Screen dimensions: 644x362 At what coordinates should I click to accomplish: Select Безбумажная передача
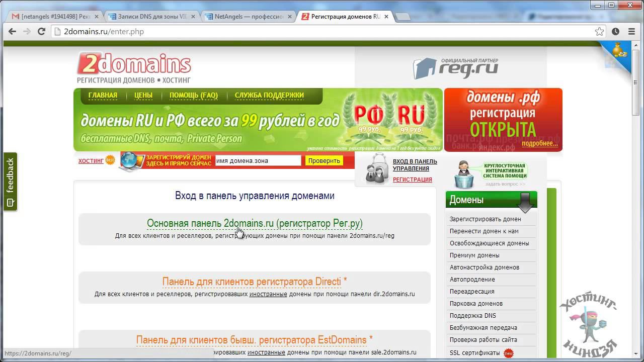coord(483,328)
